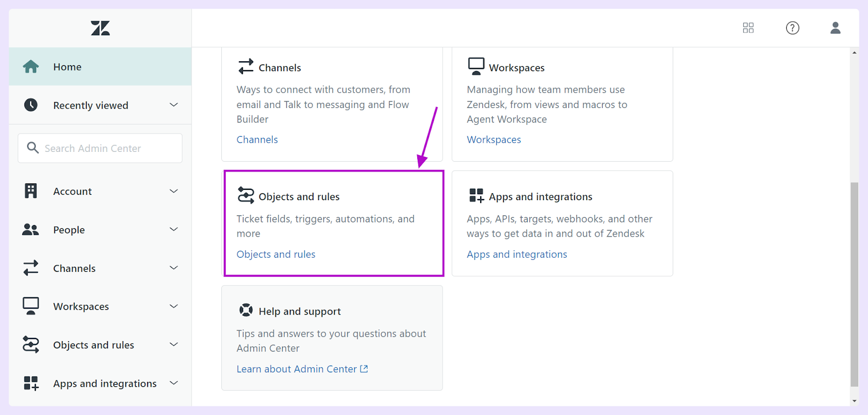Screen dimensions: 868x415
Task: Select Objects and rules in the sidebar
Action: point(100,344)
